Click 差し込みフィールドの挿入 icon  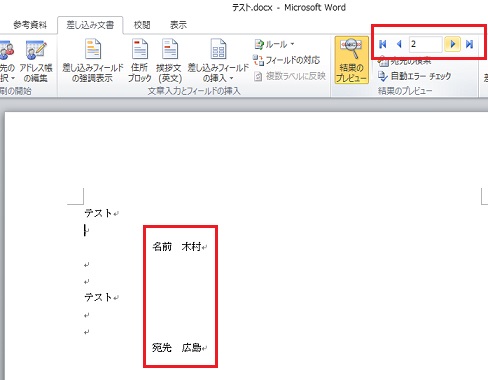218,49
